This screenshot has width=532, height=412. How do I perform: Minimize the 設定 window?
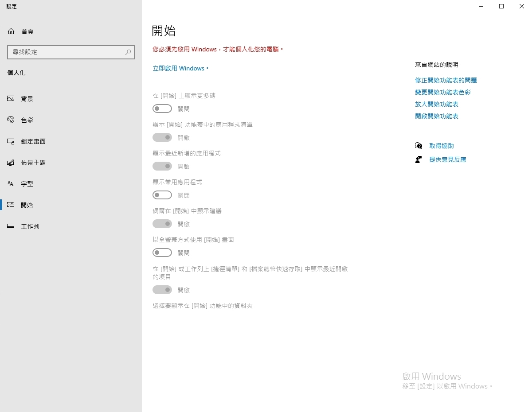point(481,6)
